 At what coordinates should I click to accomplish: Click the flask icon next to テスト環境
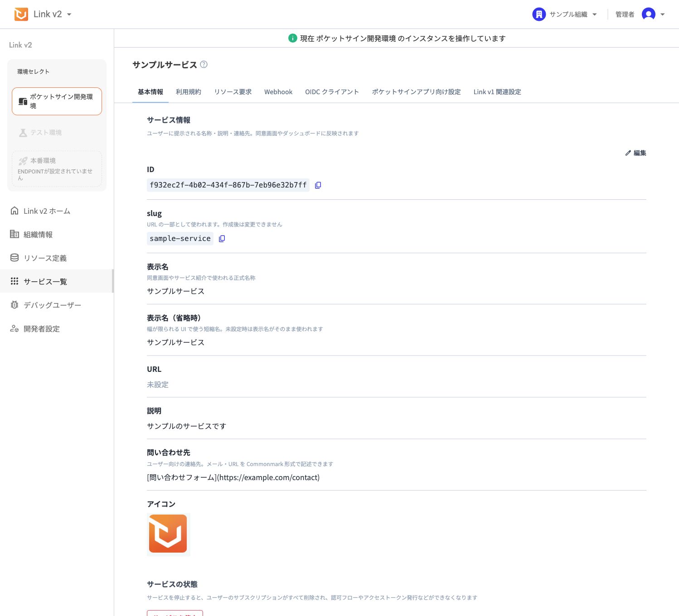[23, 133]
